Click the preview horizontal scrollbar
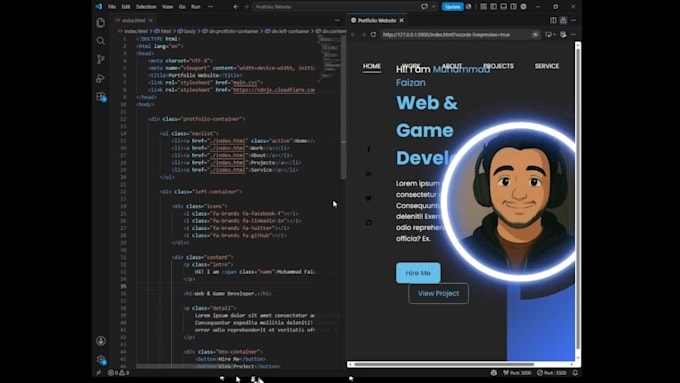The image size is (680, 383). (x=444, y=364)
